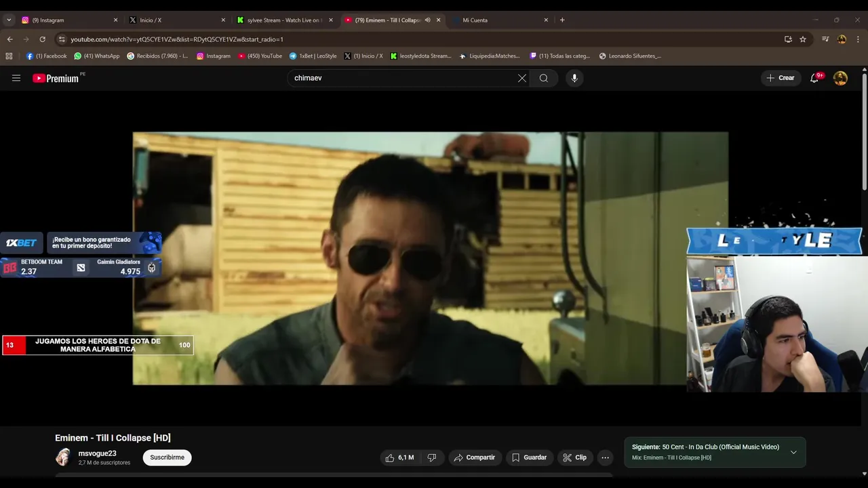Click the Suscribirme button
The height and width of the screenshot is (488, 868).
click(167, 457)
